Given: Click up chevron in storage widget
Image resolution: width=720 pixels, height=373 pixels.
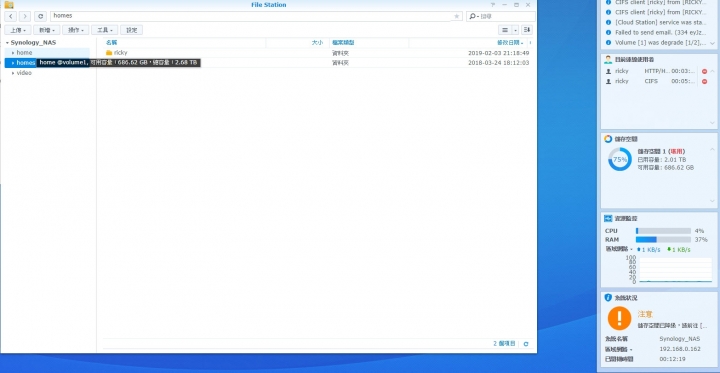Looking at the screenshot, I should [x=712, y=149].
